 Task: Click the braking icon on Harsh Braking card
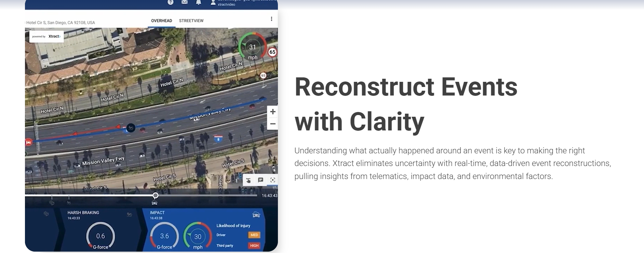click(x=129, y=215)
